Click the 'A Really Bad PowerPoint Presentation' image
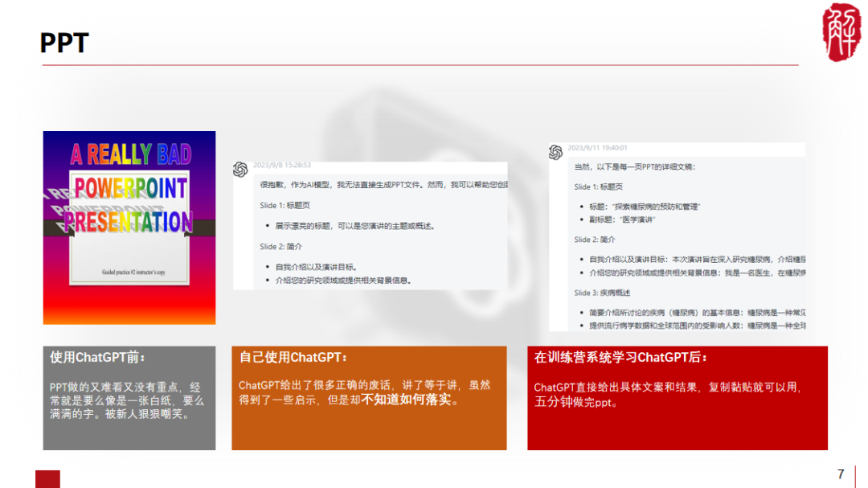This screenshot has height=488, width=868. tap(129, 228)
